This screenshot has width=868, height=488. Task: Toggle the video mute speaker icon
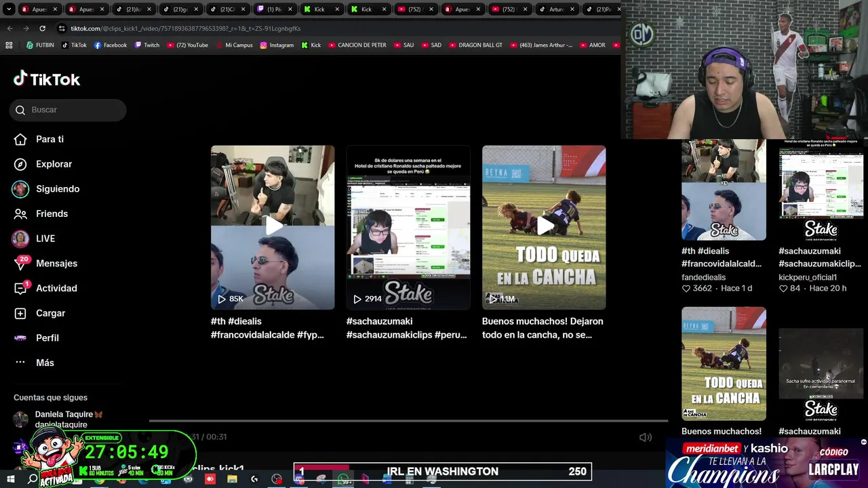click(x=646, y=437)
